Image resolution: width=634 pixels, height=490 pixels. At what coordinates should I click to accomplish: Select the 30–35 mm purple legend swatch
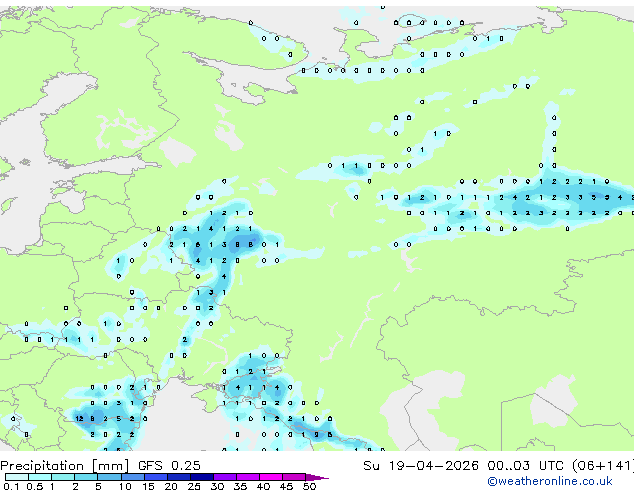coord(225,477)
